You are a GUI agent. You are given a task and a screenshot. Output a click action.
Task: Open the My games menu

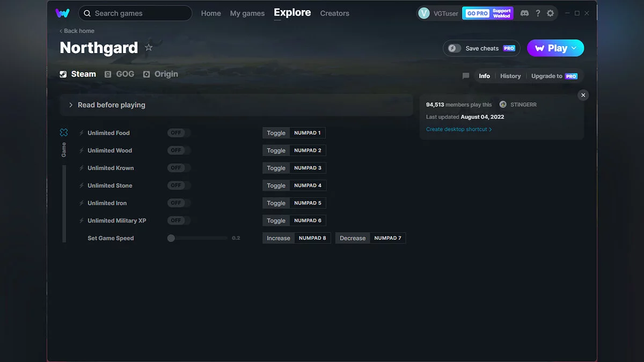(x=247, y=13)
